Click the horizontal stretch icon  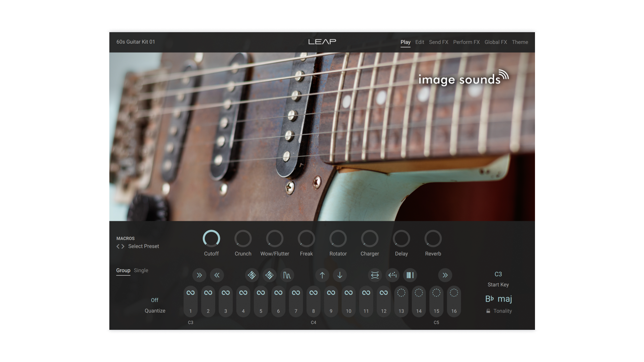[375, 275]
